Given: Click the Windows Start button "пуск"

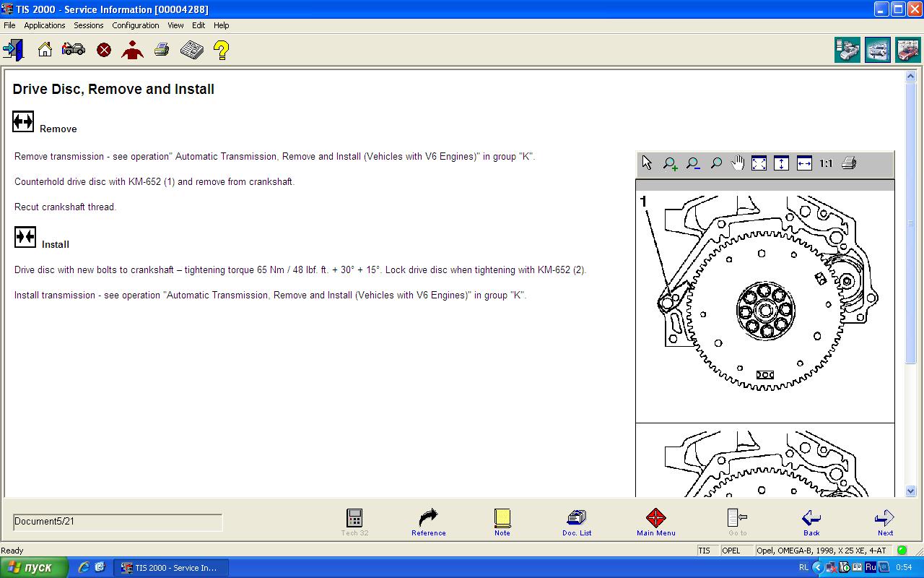Looking at the screenshot, I should [x=34, y=568].
